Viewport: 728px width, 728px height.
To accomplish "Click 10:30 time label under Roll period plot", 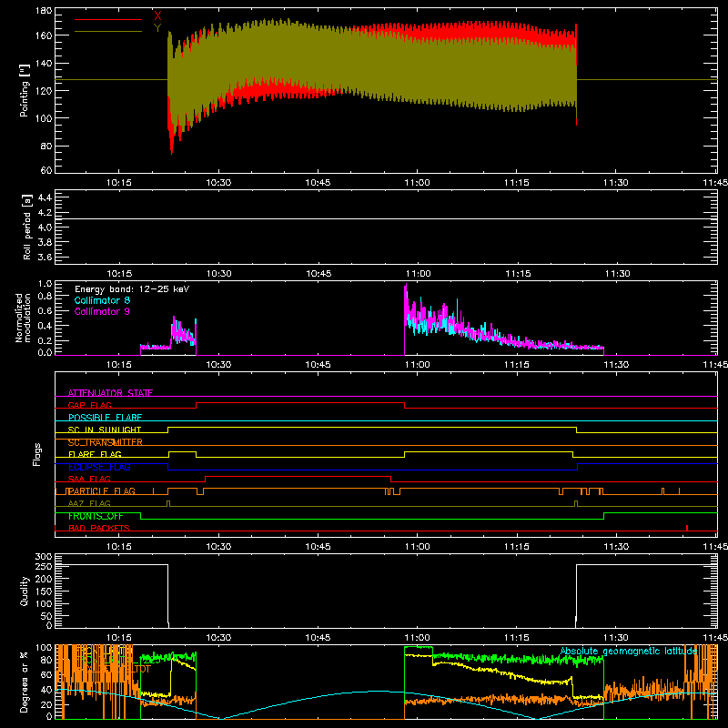I will [x=218, y=274].
